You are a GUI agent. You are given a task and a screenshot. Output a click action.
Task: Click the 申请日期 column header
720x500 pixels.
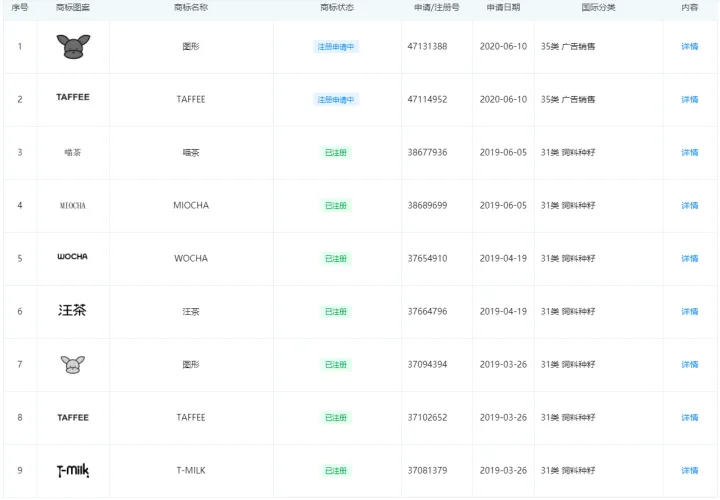(503, 7)
